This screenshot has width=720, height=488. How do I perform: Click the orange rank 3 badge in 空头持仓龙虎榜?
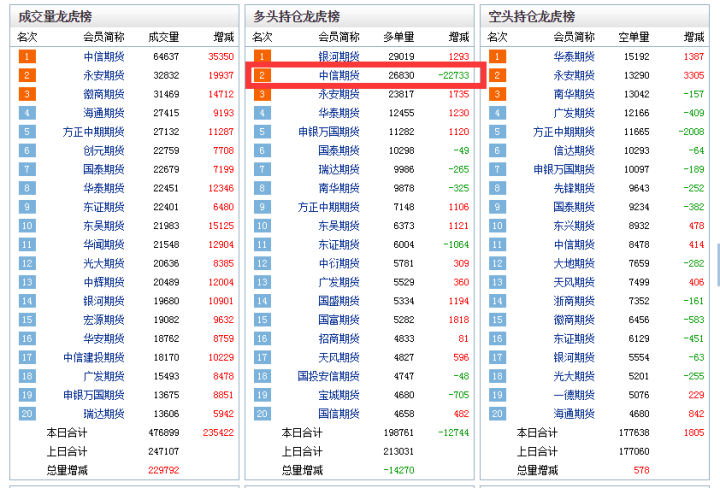[x=497, y=94]
